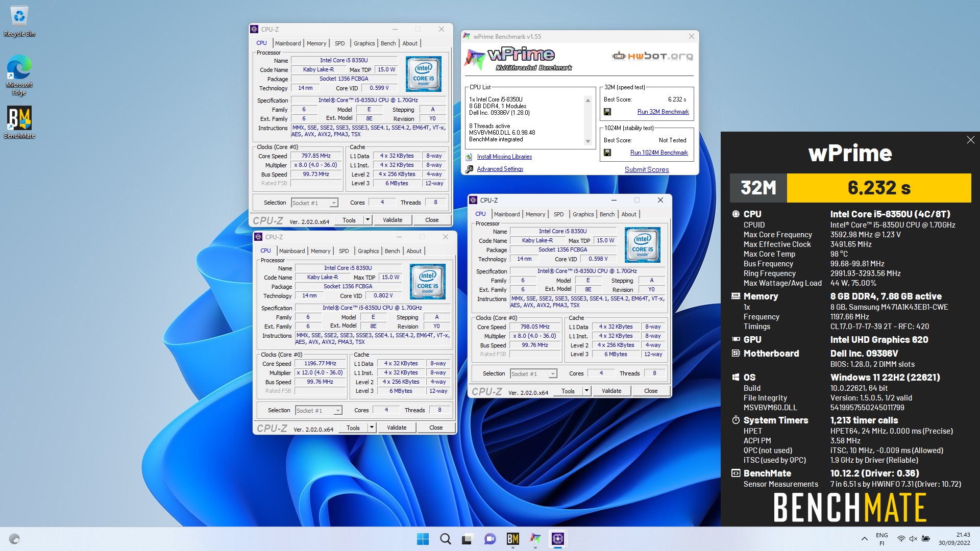This screenshot has width=980, height=551.
Task: Click the save icon beside Run 32M Benchmark
Action: 607,112
